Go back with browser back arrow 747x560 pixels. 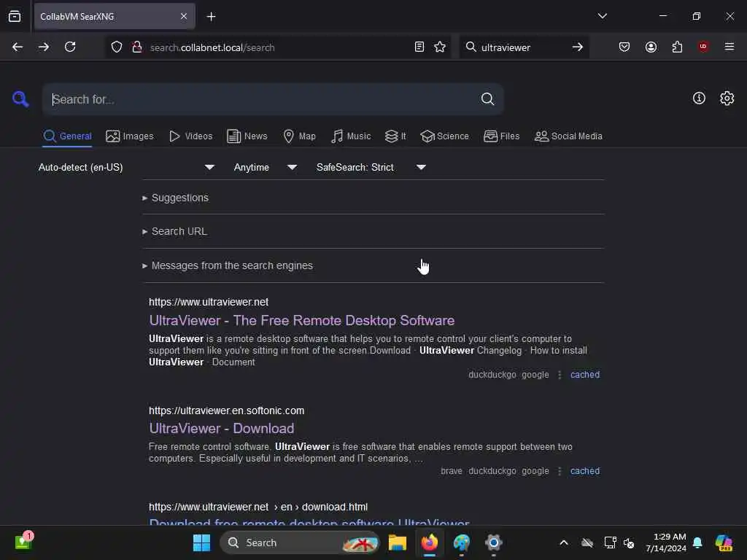[x=18, y=47]
